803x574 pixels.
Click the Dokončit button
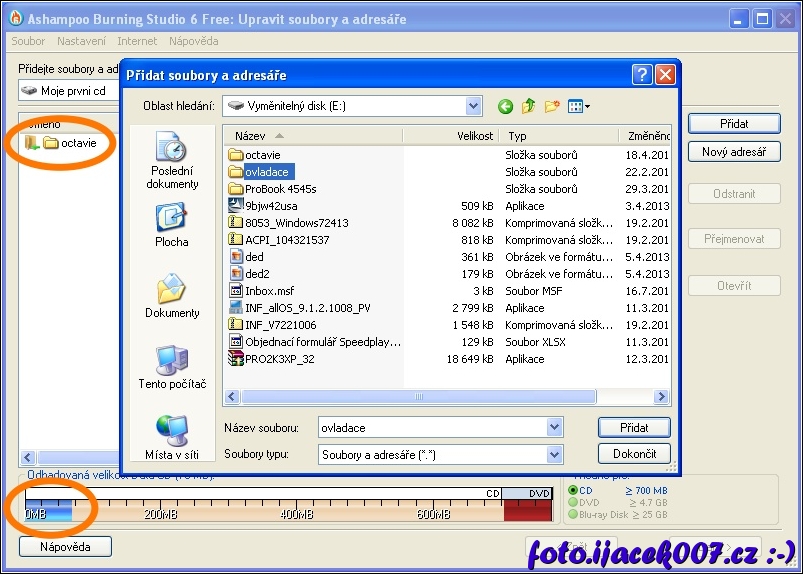tap(634, 454)
